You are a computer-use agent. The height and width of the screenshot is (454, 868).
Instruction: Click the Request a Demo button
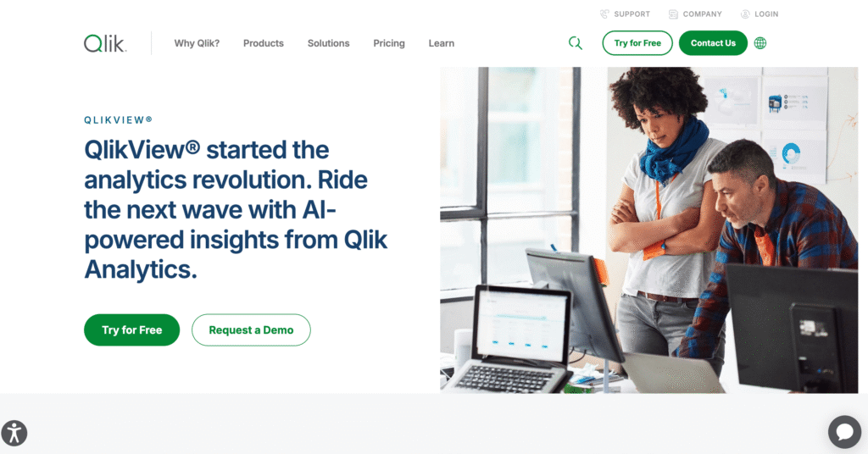click(x=251, y=330)
